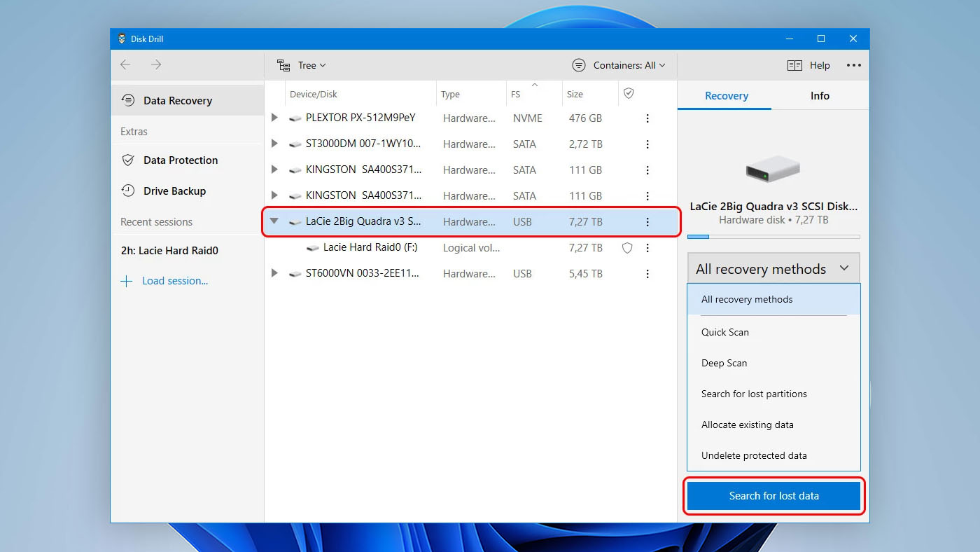Click the Data Recovery sidebar icon
Viewport: 980px width, 552px height.
tap(128, 100)
